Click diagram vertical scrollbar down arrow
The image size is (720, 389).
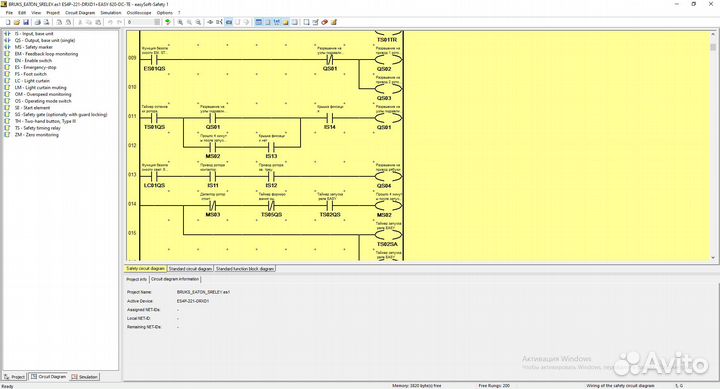(x=713, y=258)
